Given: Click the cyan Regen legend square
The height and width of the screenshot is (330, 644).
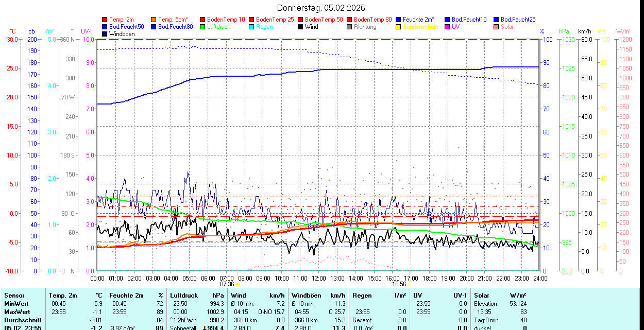Looking at the screenshot, I should [252, 27].
